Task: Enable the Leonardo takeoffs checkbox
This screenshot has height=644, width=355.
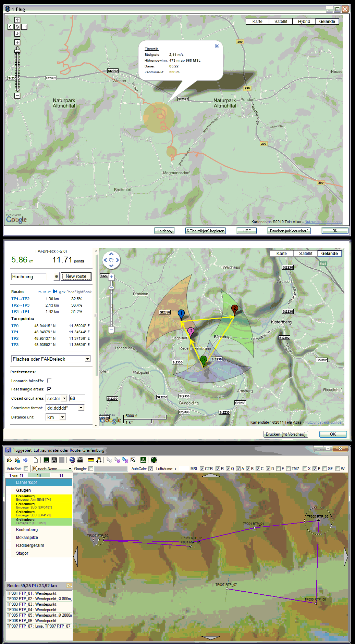Action: [49, 381]
